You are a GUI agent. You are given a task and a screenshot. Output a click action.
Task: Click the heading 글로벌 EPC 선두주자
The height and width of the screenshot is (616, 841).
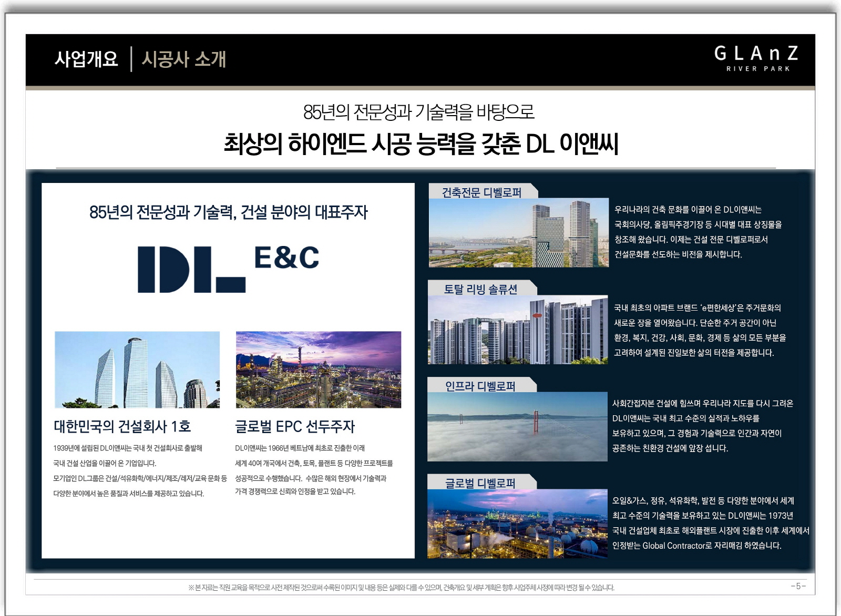[295, 426]
